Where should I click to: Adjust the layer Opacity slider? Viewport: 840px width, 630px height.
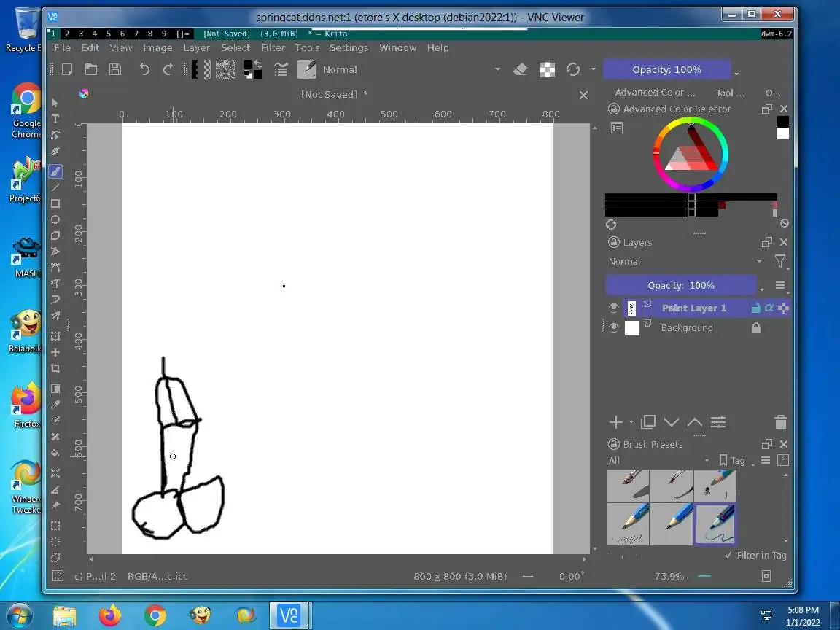tap(681, 286)
